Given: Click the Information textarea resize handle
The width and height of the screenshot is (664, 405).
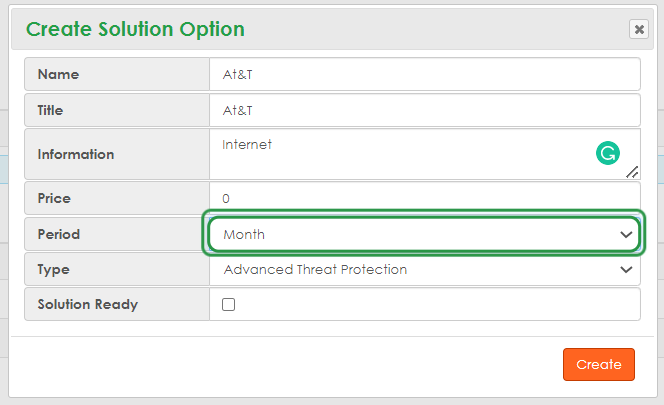Looking at the screenshot, I should pyautogui.click(x=632, y=172).
